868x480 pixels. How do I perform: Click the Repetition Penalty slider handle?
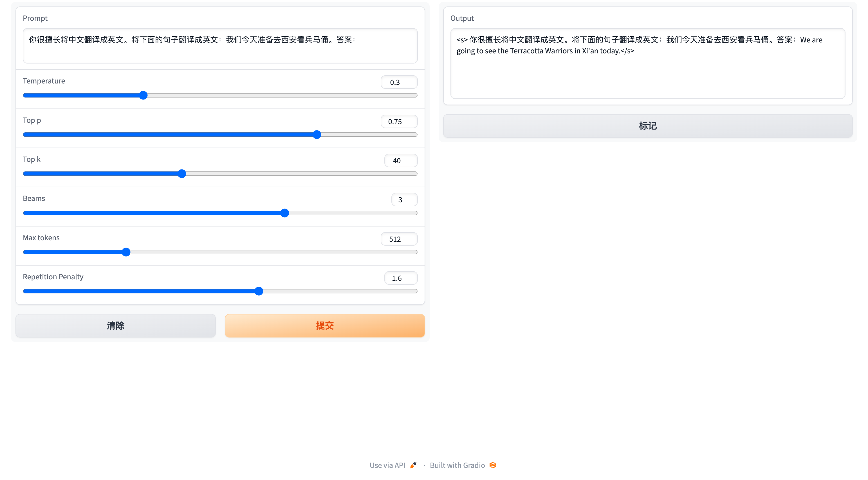[x=259, y=291]
